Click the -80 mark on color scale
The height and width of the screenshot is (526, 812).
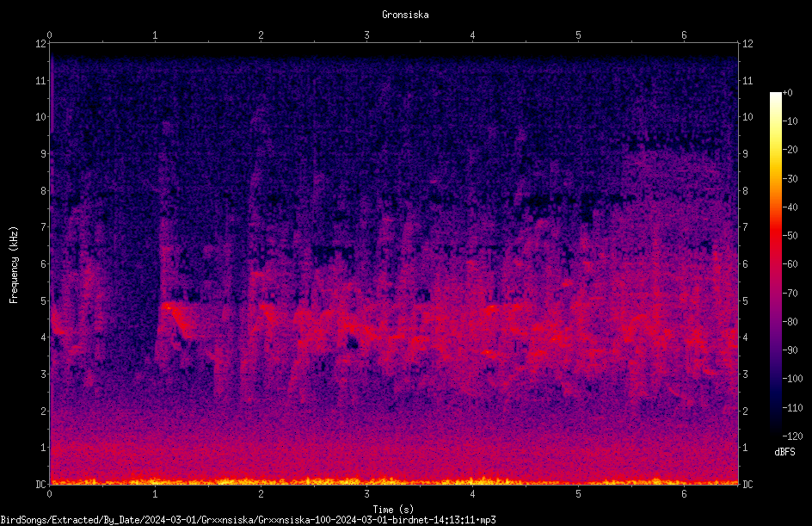[x=790, y=322]
